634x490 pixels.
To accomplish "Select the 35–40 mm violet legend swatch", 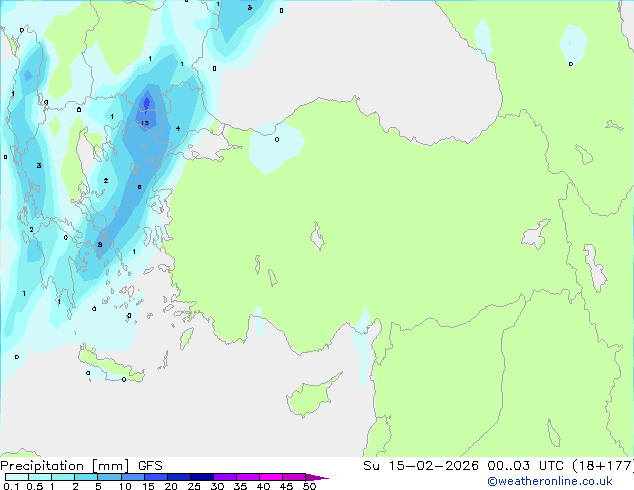I will 247,477.
